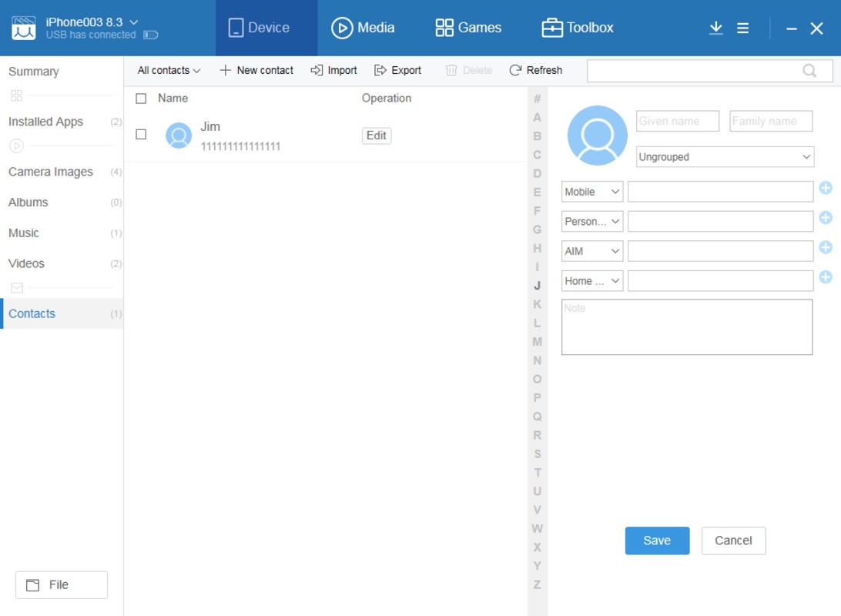Open the All contacts filter dropdown

point(169,70)
